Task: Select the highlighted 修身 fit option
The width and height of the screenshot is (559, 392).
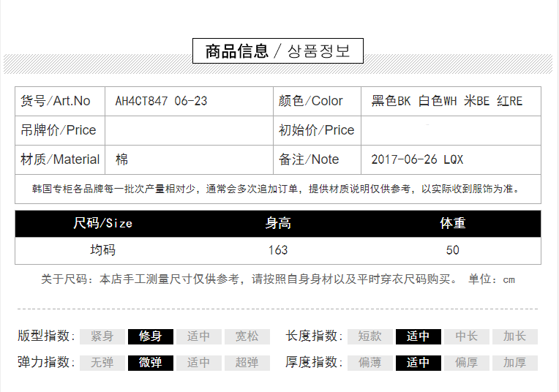Action: pos(151,336)
